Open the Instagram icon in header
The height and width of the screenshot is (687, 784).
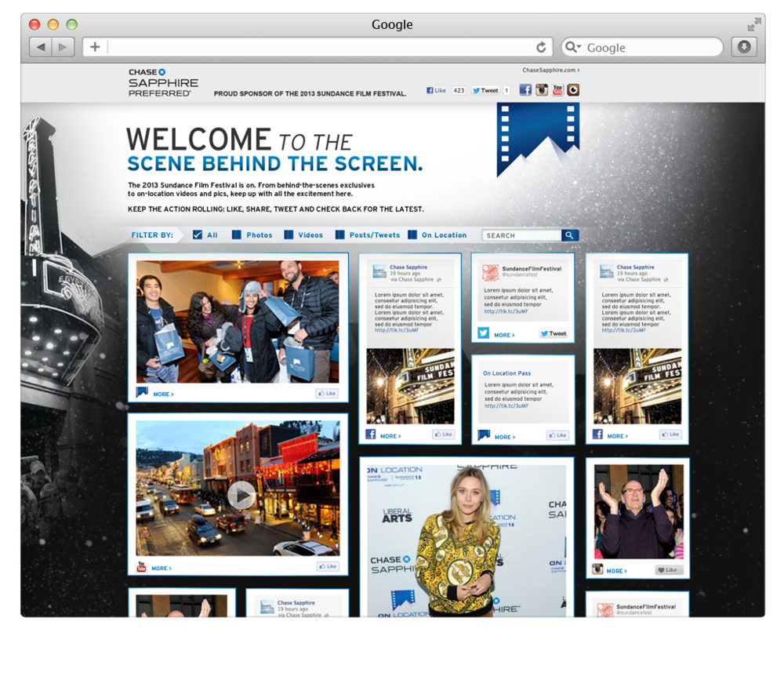[x=542, y=90]
